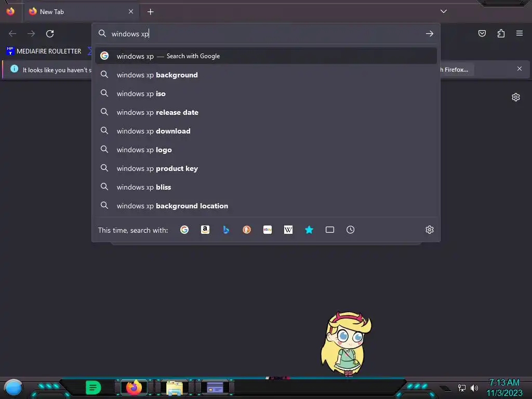Open the Firefox hamburger menu
This screenshot has height=399, width=532.
click(x=520, y=33)
